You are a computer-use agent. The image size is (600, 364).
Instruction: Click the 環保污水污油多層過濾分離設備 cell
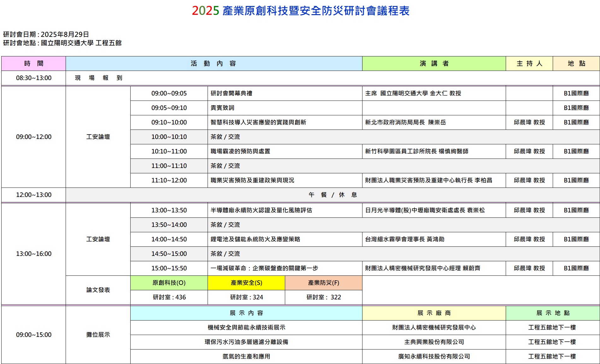246,342
